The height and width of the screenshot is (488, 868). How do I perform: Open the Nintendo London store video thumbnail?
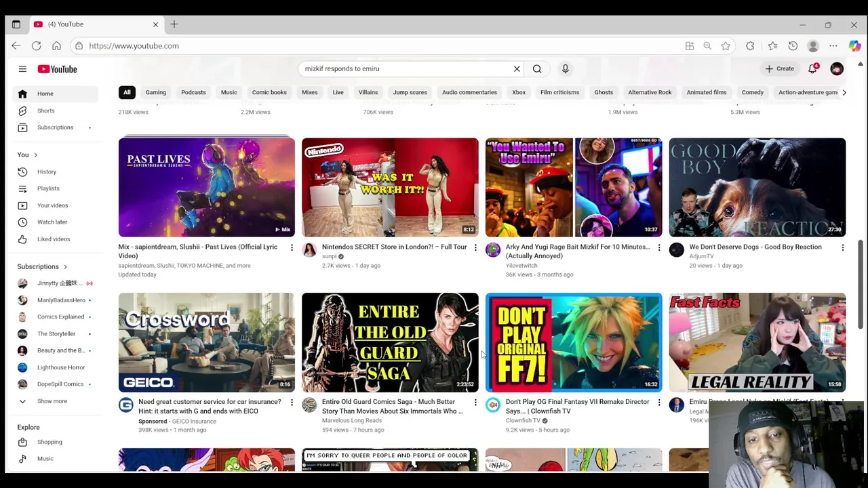coord(390,187)
